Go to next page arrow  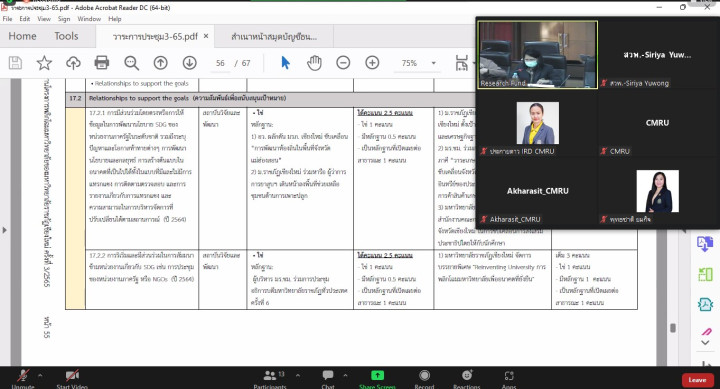click(x=189, y=62)
